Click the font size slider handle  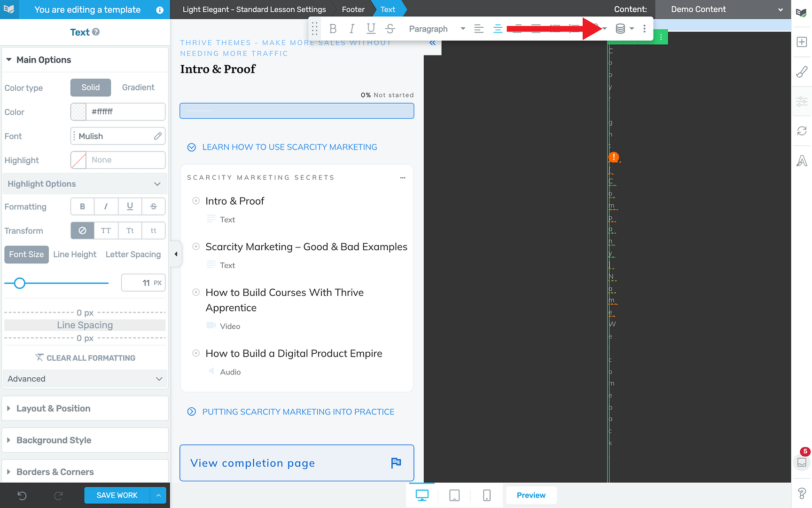(x=19, y=283)
